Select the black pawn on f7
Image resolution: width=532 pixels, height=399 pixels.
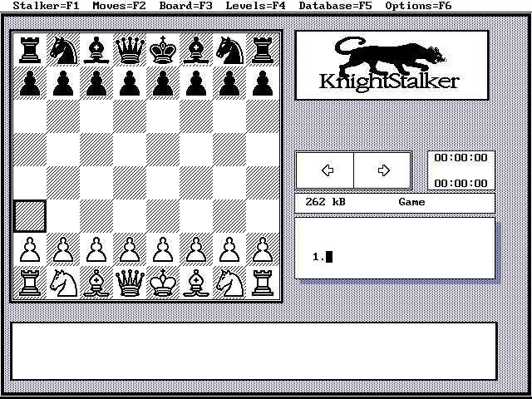tap(196, 83)
